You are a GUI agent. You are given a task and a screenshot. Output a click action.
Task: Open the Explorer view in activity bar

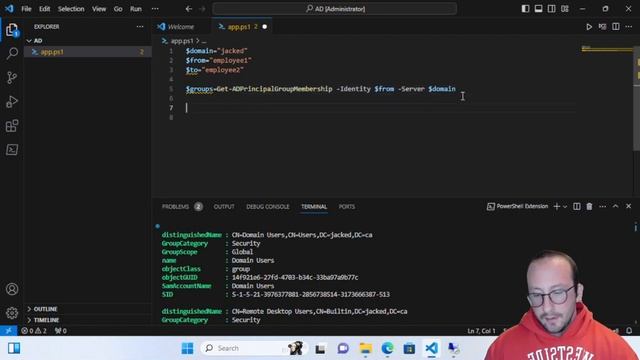[12, 30]
